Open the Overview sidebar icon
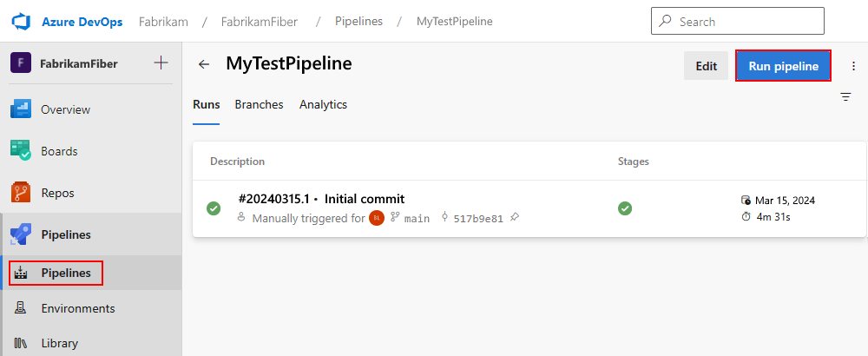Screen dimensions: 868x356 21,109
